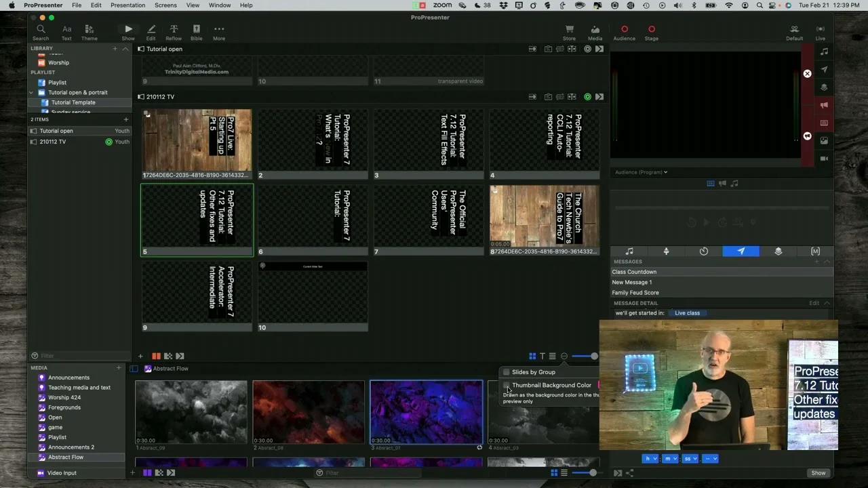This screenshot has height=488, width=868.
Task: Collapse the Tutorial open & portrait playlist
Action: pos(31,92)
